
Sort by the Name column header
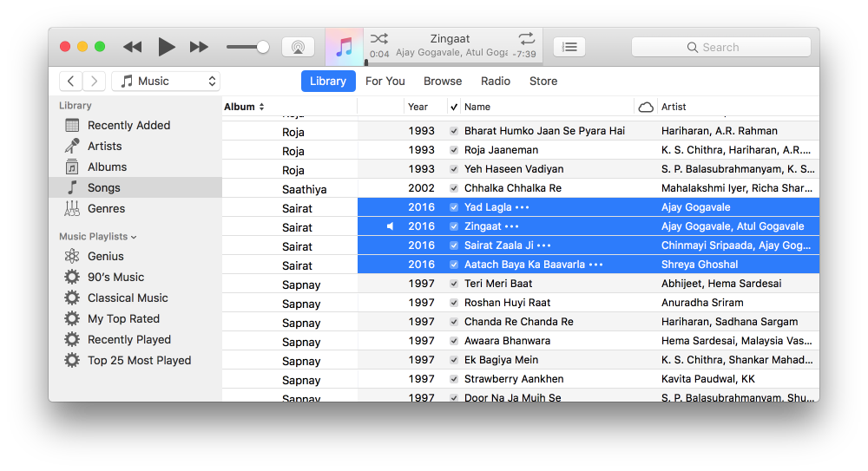[547, 107]
